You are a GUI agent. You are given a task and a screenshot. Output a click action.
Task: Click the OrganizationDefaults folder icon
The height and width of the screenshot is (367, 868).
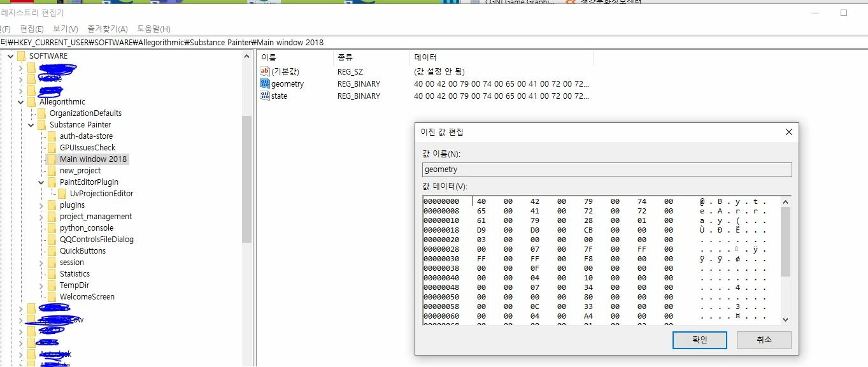coord(42,113)
